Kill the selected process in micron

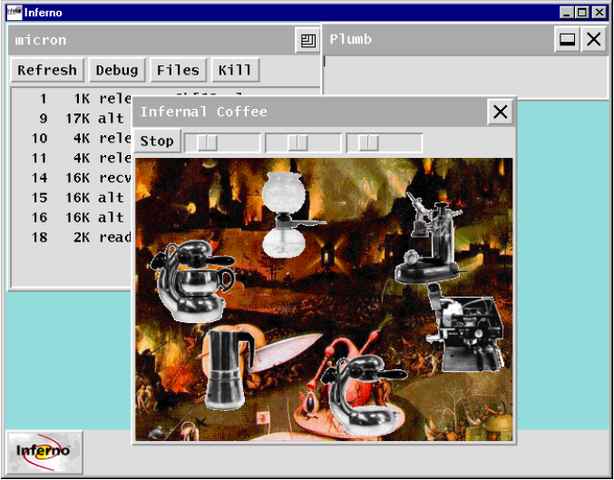(235, 70)
